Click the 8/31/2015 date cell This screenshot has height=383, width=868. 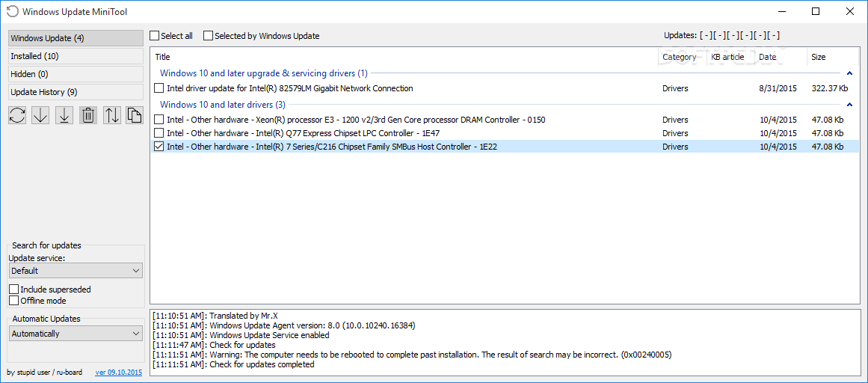pyautogui.click(x=779, y=88)
